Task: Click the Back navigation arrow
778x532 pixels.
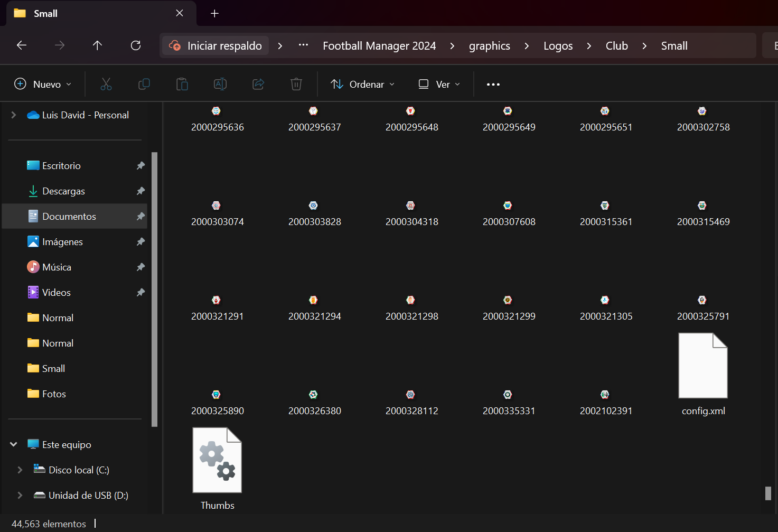Action: click(x=22, y=45)
